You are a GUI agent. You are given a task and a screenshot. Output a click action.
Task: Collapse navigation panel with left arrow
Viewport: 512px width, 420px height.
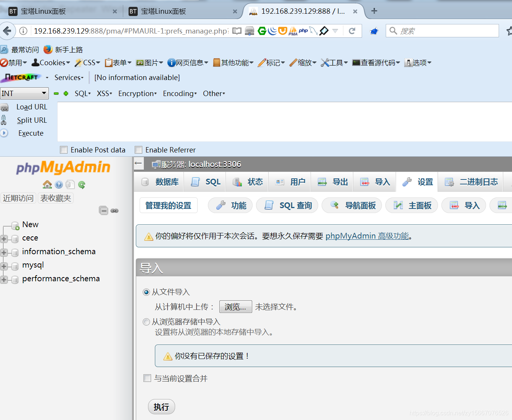138,164
